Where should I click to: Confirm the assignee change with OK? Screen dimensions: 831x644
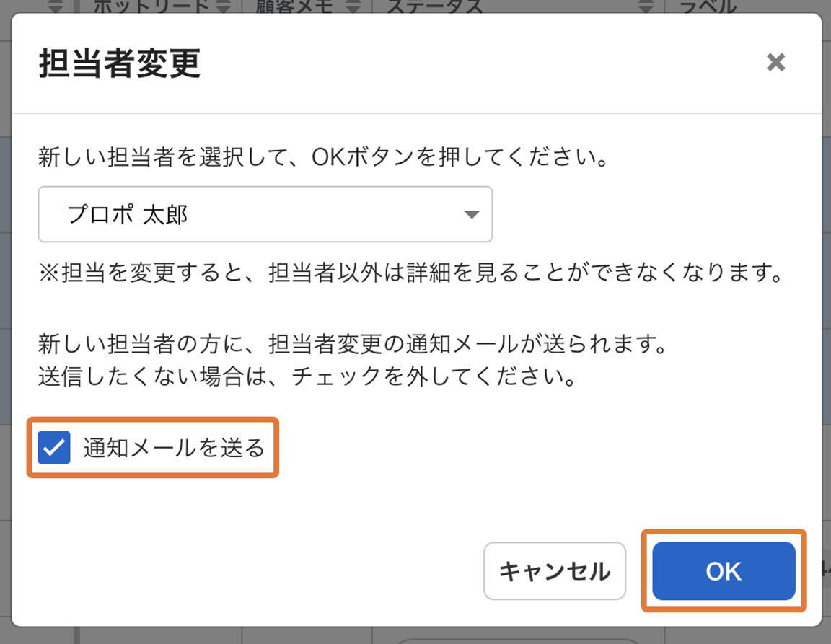(724, 571)
